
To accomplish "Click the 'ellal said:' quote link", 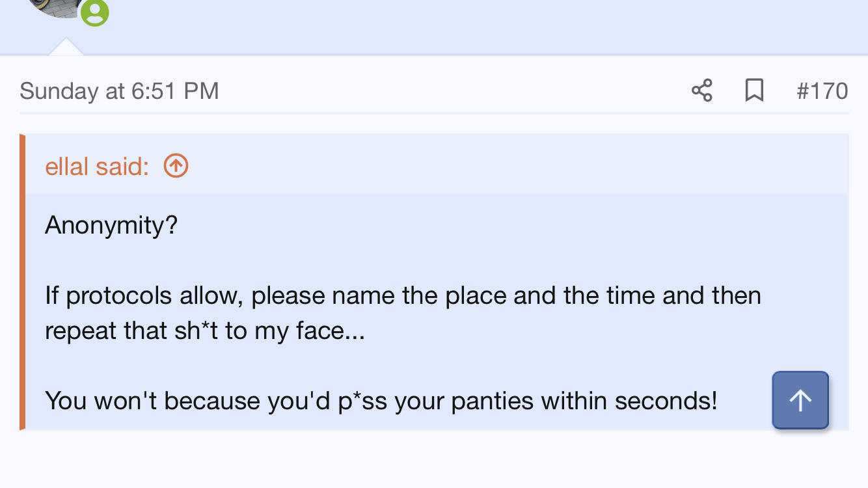I will coord(97,167).
